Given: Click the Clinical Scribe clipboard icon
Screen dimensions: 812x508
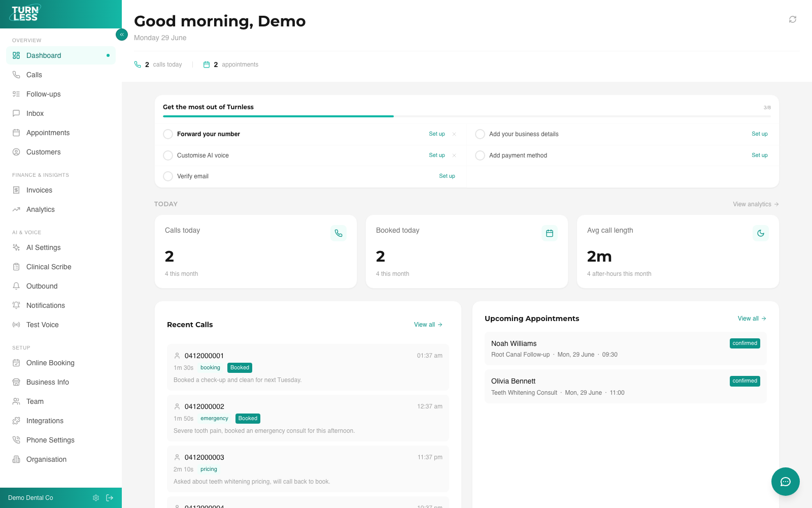Looking at the screenshot, I should click(16, 267).
